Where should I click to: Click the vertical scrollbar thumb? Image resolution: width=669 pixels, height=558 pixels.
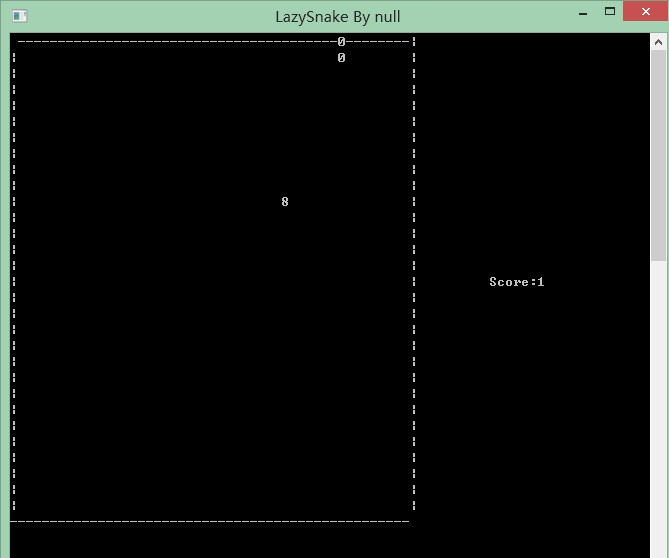658,155
